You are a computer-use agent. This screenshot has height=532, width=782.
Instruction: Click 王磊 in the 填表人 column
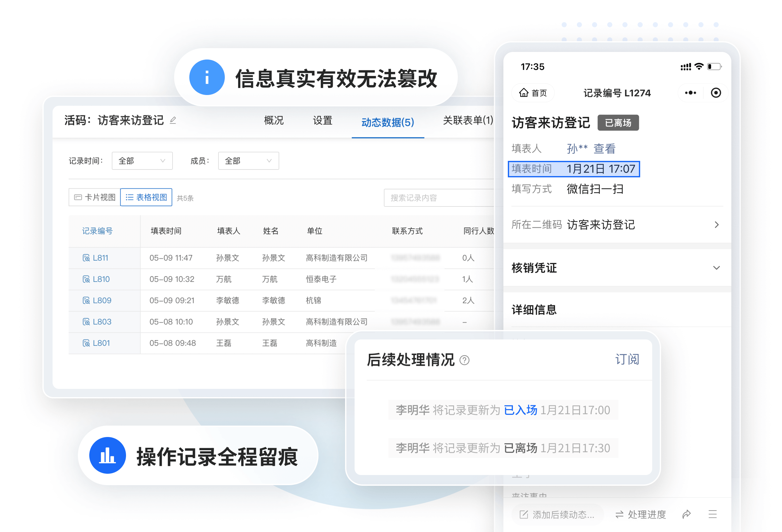(224, 343)
